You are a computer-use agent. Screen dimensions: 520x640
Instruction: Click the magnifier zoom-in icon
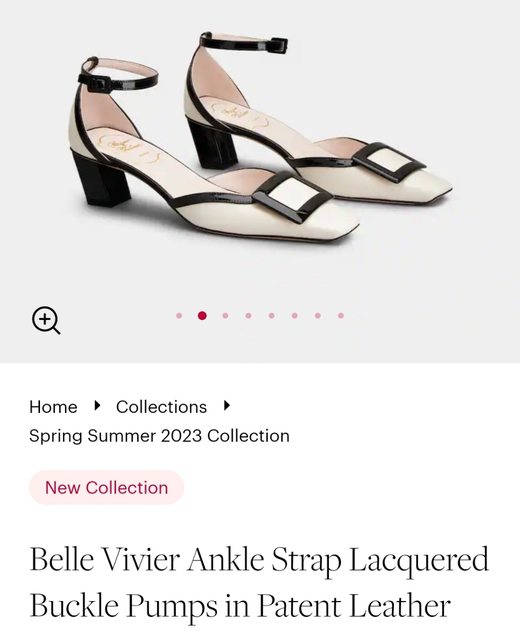46,320
